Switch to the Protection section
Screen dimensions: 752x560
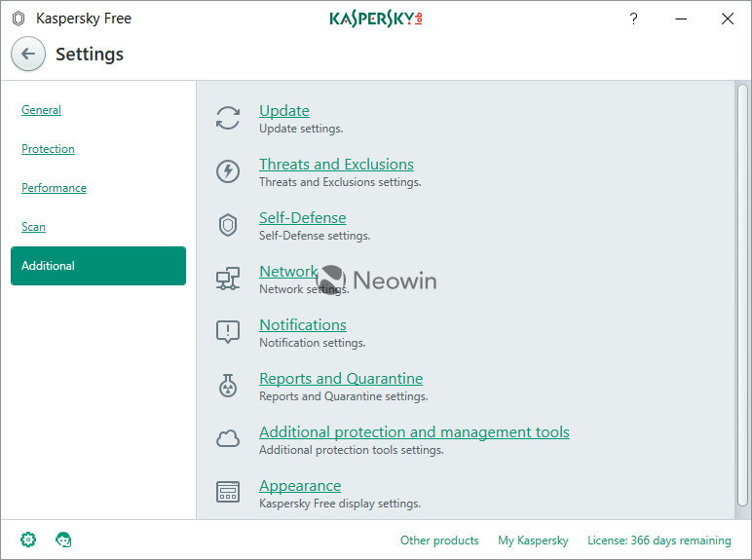[48, 149]
